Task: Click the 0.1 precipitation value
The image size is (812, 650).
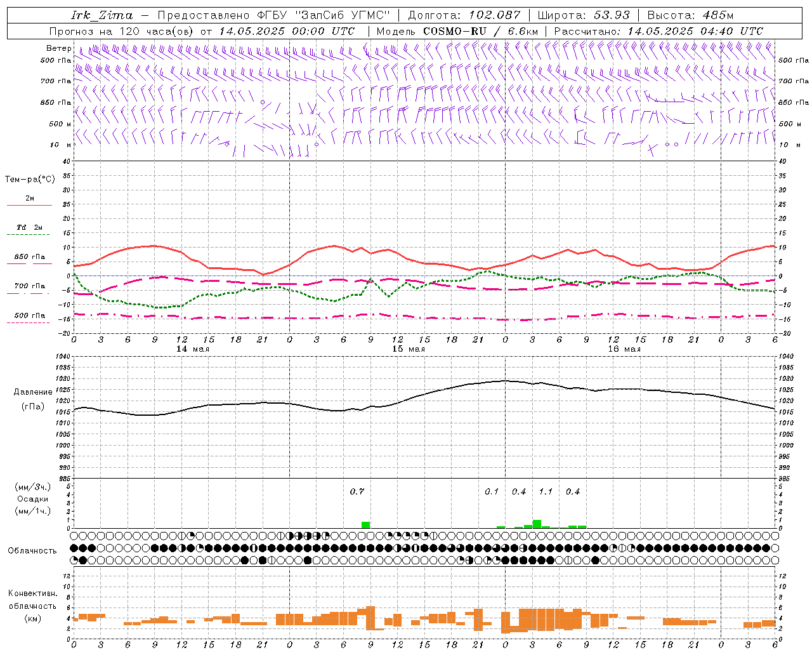Action: (x=492, y=491)
